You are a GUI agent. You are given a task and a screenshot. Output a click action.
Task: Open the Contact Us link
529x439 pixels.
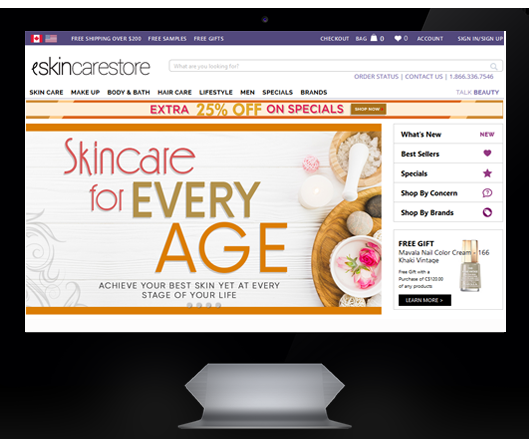(x=424, y=77)
